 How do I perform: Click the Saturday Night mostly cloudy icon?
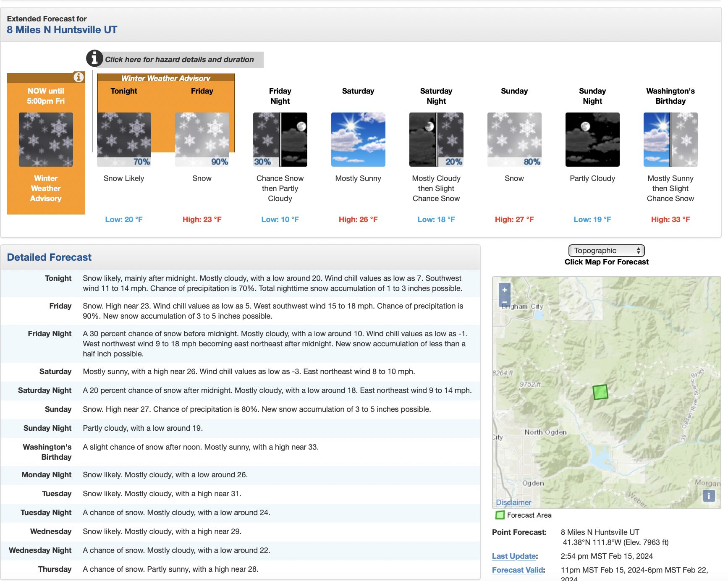(436, 139)
